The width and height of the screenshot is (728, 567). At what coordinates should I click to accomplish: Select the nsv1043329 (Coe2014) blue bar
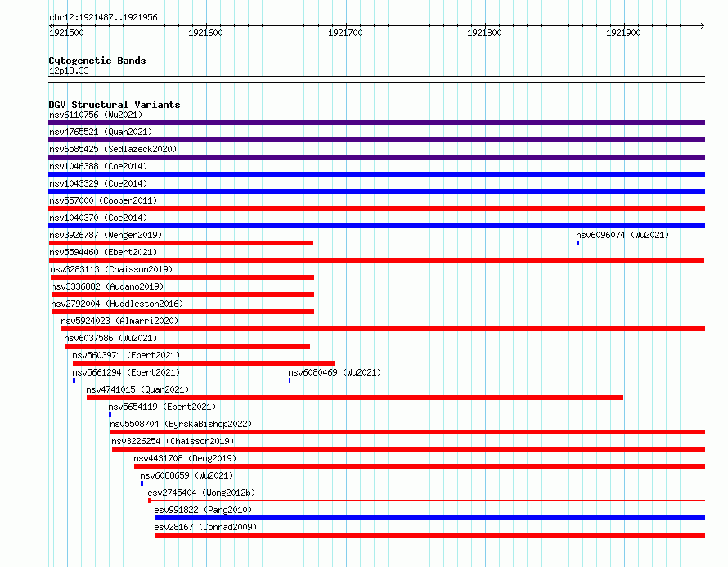coord(376,191)
